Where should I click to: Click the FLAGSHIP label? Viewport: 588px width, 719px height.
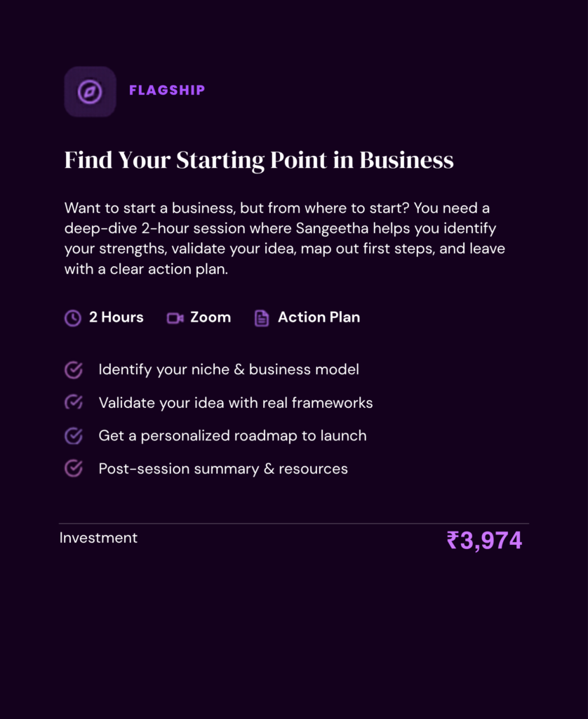(x=167, y=90)
